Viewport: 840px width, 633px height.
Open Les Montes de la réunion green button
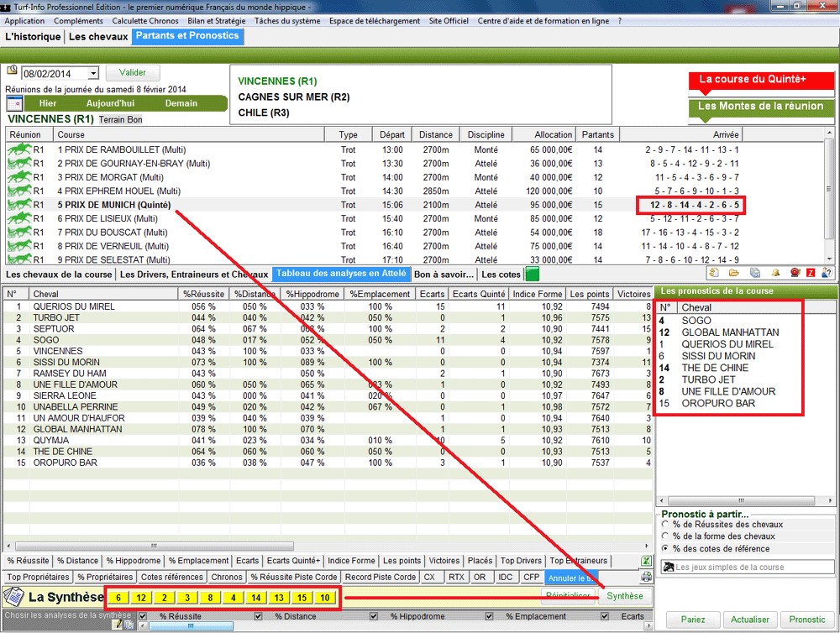[x=761, y=107]
